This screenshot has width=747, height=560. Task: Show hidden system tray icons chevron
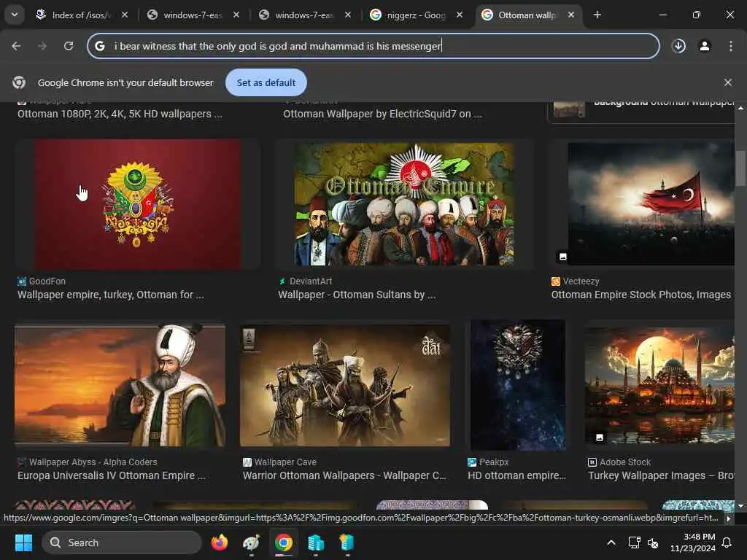tap(611, 542)
